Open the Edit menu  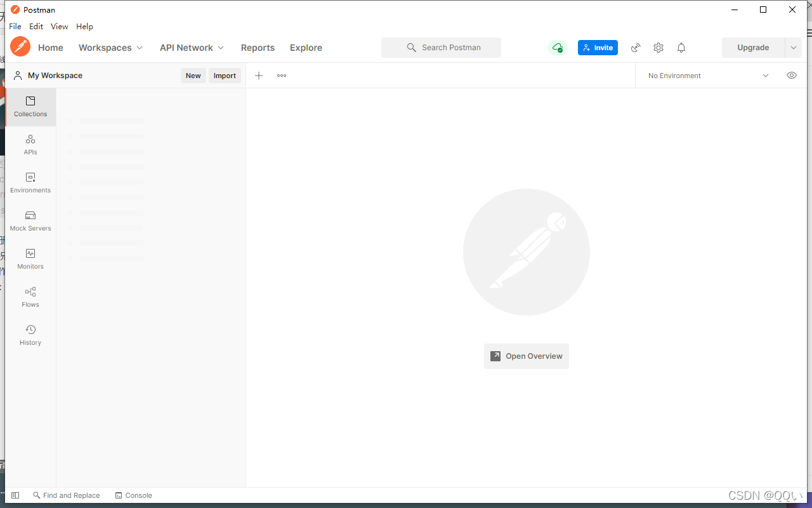click(36, 27)
